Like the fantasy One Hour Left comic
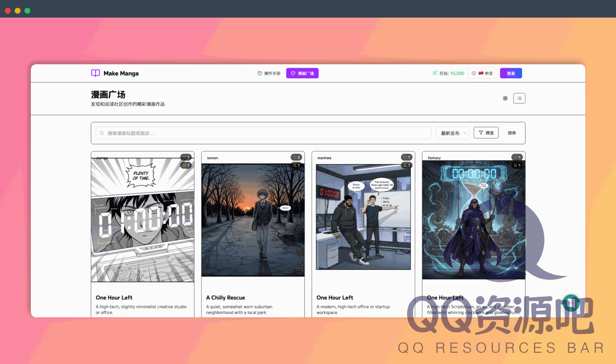This screenshot has width=616, height=364. pos(517,157)
